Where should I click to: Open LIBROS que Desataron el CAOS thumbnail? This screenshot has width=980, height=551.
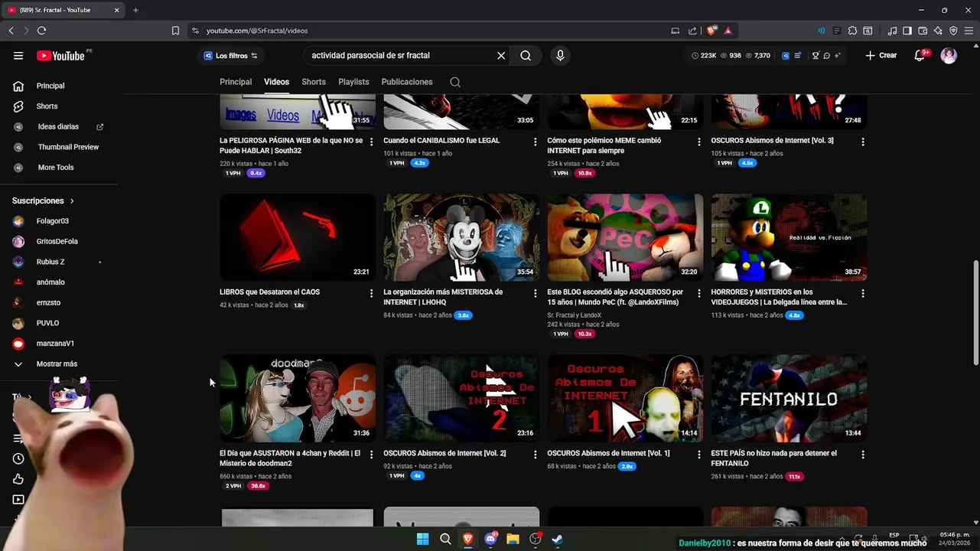pos(298,237)
